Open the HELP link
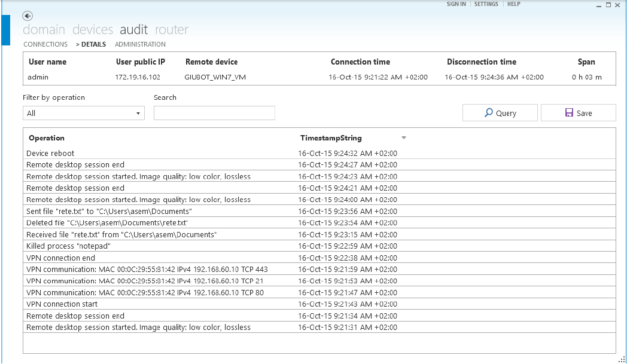This screenshot has height=364, width=627. coord(514,4)
